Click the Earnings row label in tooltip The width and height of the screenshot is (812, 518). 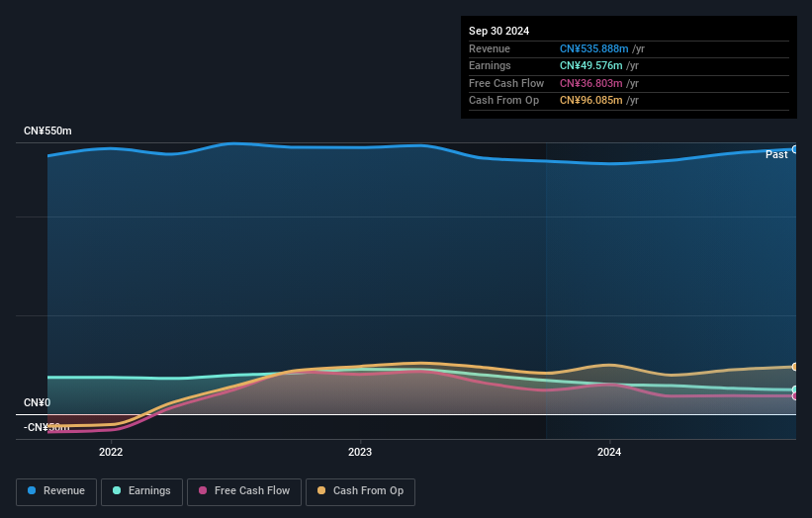point(490,65)
